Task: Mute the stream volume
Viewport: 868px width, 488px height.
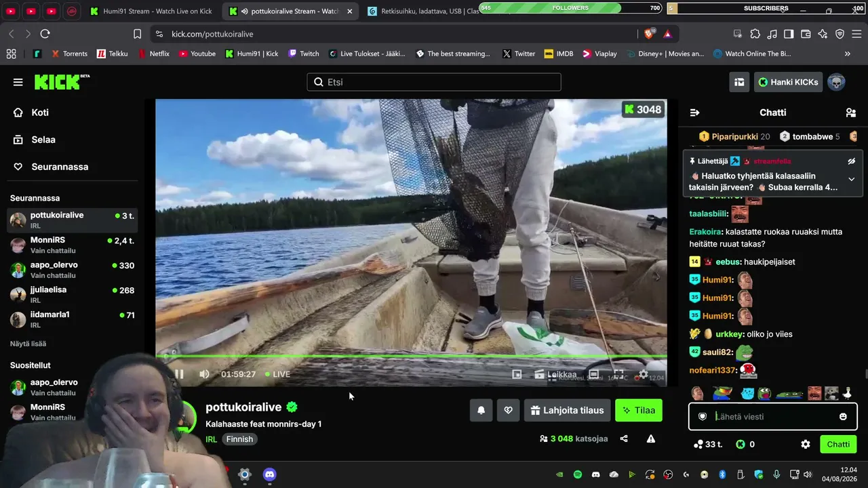Action: point(204,374)
